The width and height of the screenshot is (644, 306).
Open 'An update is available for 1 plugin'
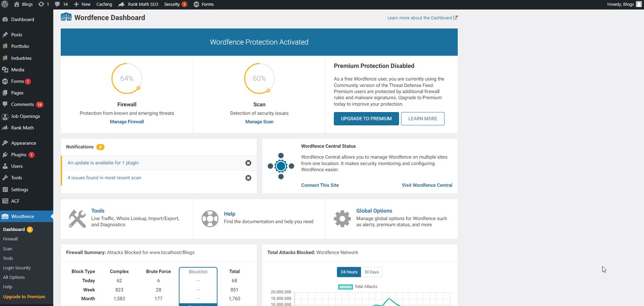click(x=103, y=163)
